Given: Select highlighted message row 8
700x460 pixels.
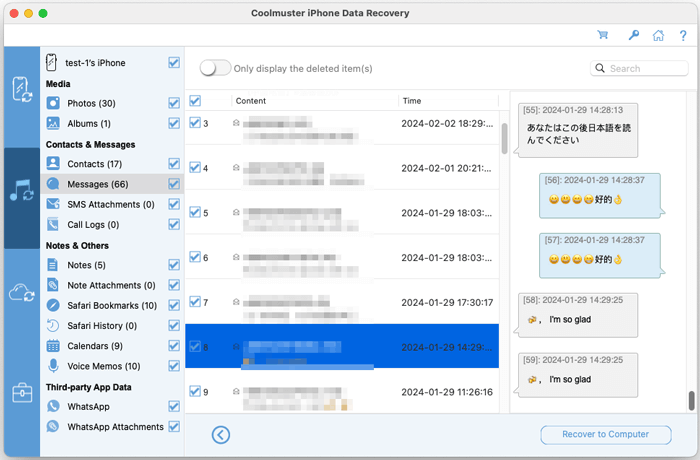Looking at the screenshot, I should tap(342, 346).
